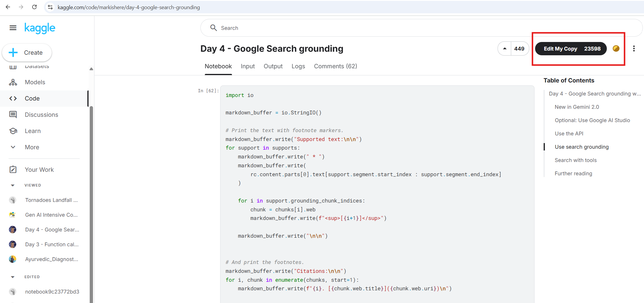Image resolution: width=644 pixels, height=303 pixels.
Task: Open Tornadoes Landfall recent notebook
Action: pyautogui.click(x=51, y=200)
